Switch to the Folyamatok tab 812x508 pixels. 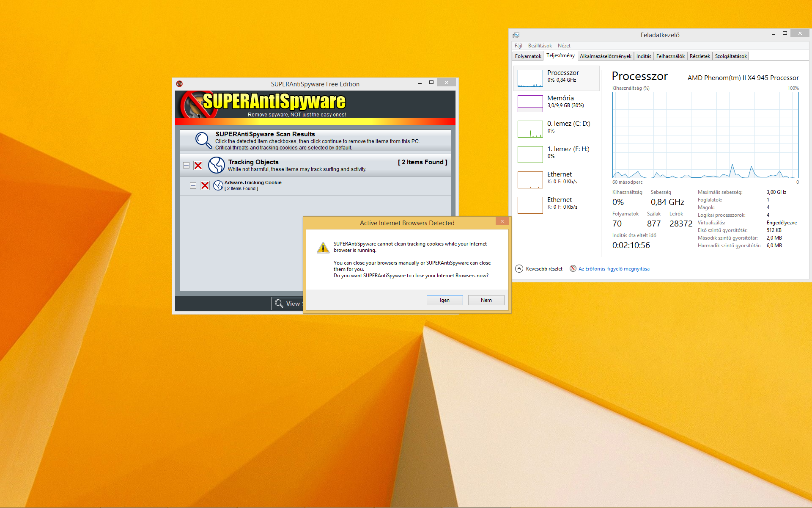click(x=528, y=56)
